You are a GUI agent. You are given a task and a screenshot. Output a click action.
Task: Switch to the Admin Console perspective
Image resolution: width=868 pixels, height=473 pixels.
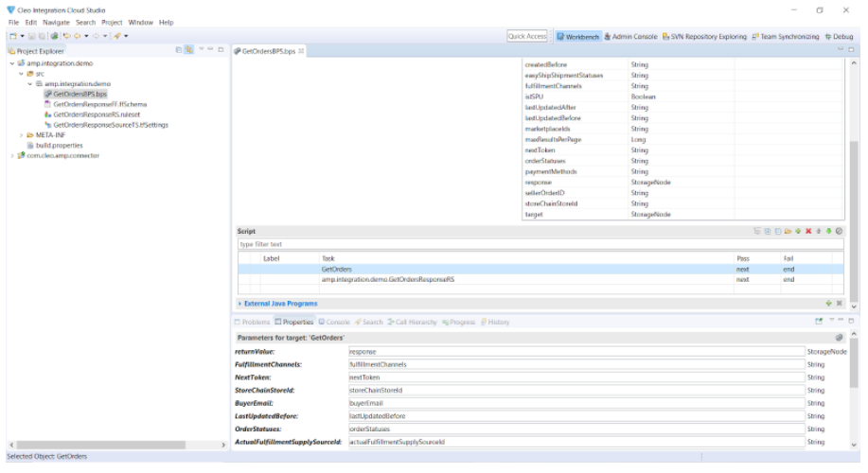point(630,37)
